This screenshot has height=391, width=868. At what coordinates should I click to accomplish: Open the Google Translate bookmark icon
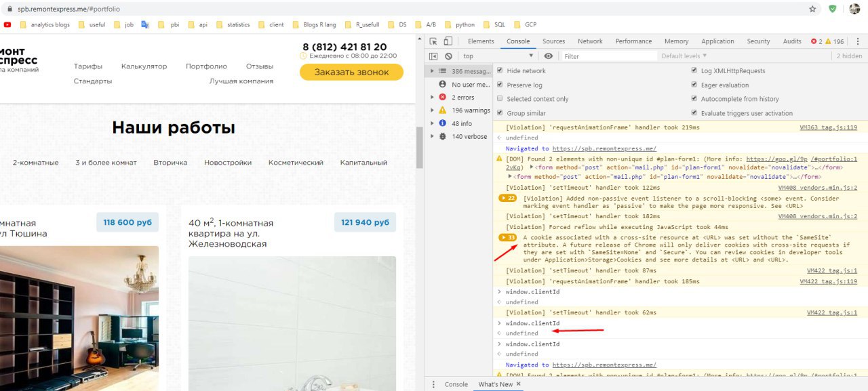tap(145, 24)
